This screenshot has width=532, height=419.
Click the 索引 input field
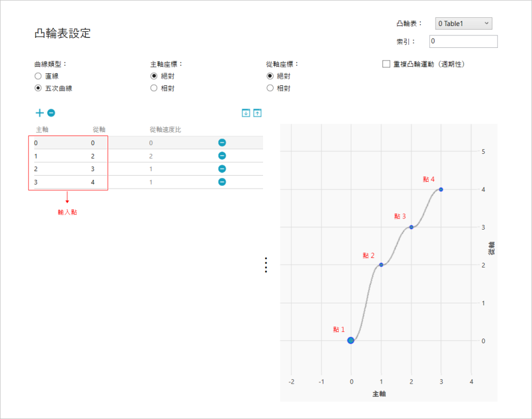click(x=463, y=41)
